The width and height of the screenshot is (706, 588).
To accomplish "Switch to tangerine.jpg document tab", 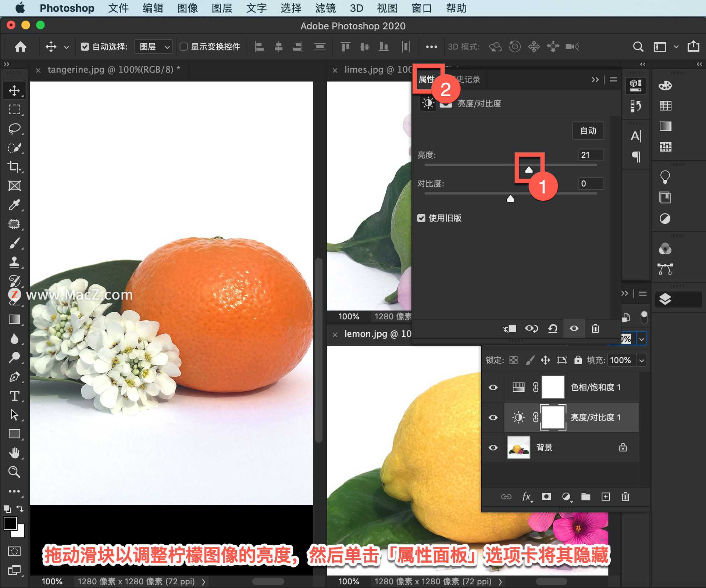I will 110,70.
